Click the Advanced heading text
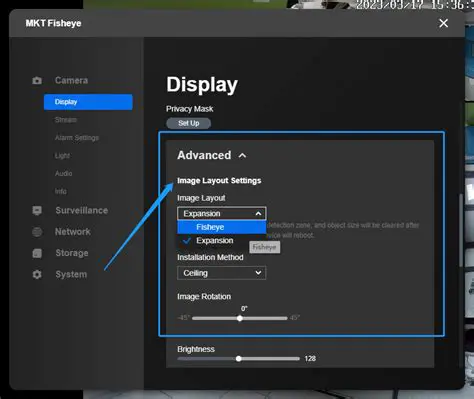This screenshot has width=474, height=399. tap(204, 155)
